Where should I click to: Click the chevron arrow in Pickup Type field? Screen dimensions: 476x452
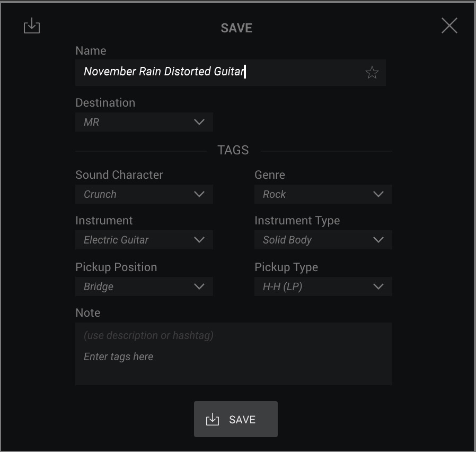378,286
